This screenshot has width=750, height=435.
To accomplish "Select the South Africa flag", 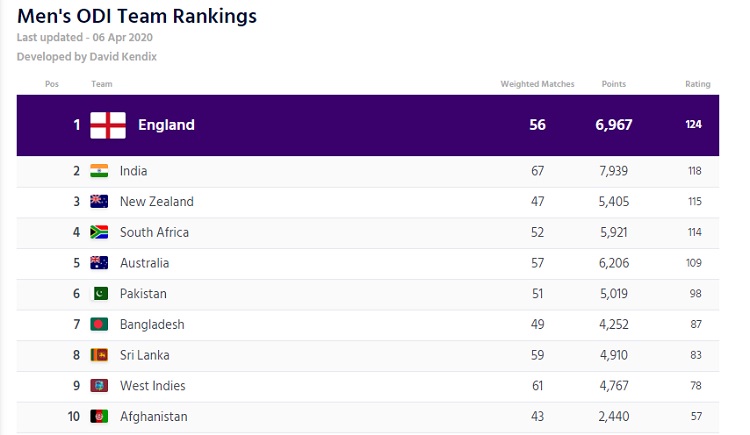I will (99, 232).
